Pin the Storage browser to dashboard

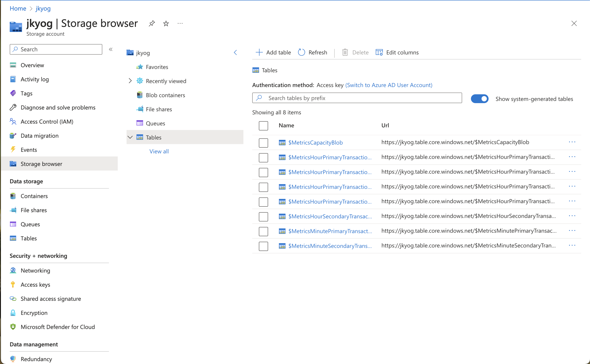(x=152, y=23)
